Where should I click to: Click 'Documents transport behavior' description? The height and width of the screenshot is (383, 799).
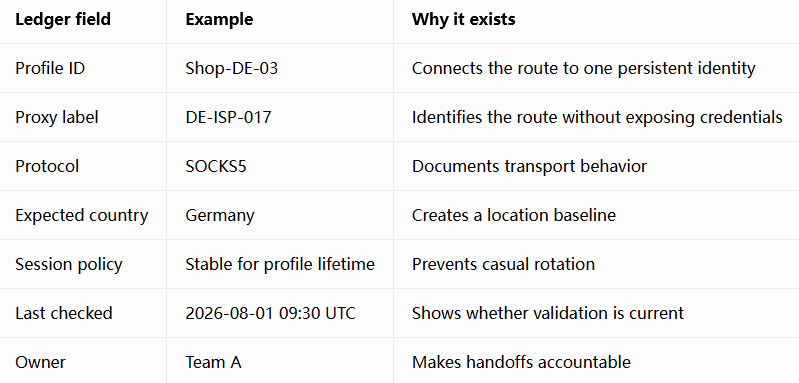coord(529,166)
